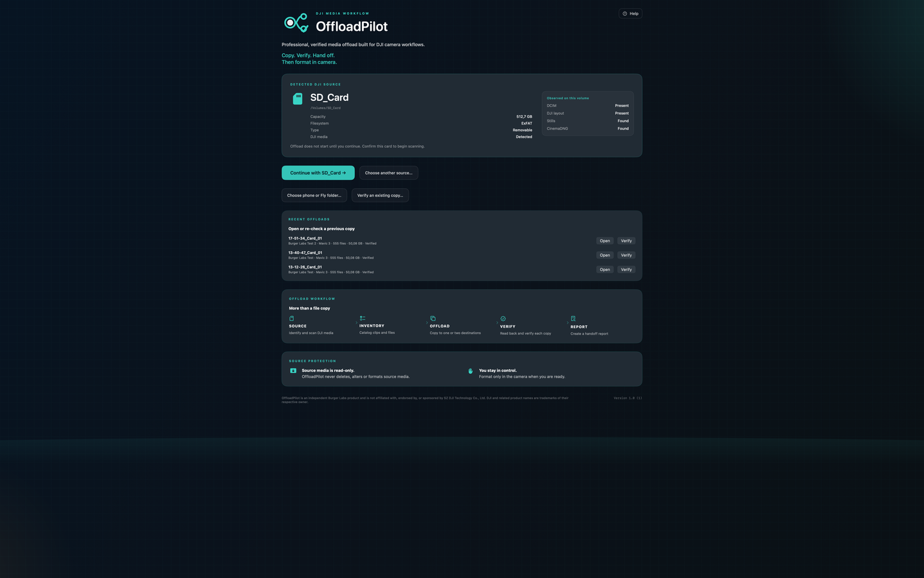Click the SD_Card volume title

tap(330, 98)
